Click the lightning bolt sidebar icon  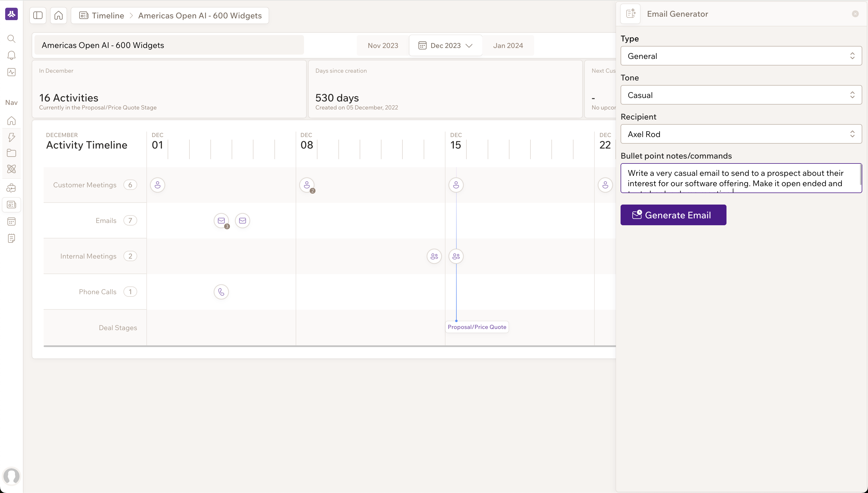11,137
